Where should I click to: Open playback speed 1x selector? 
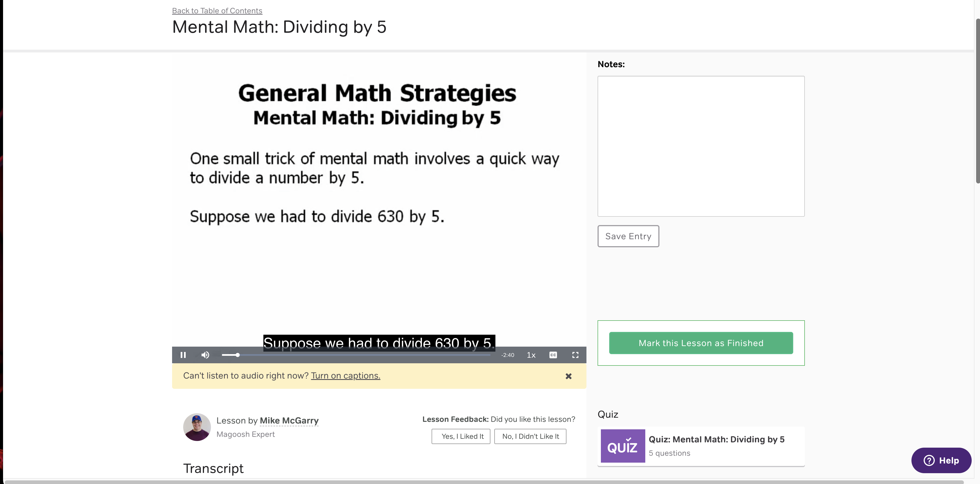[x=531, y=355]
